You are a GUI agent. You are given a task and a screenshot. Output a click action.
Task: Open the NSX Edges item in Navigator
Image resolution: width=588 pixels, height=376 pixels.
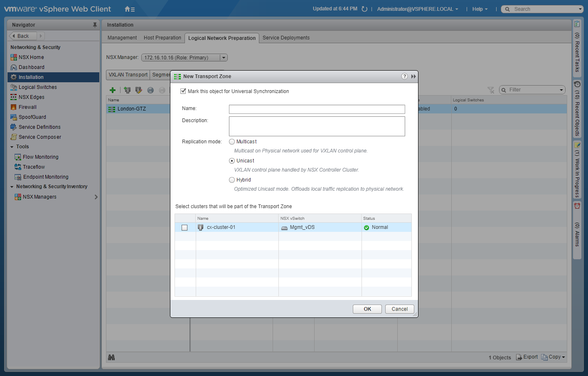31,97
